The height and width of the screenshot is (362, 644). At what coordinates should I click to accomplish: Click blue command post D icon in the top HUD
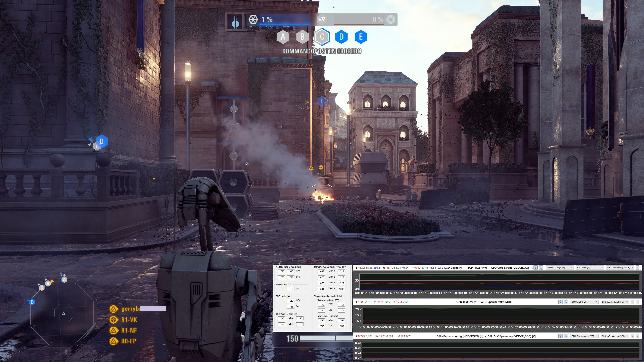(x=341, y=37)
